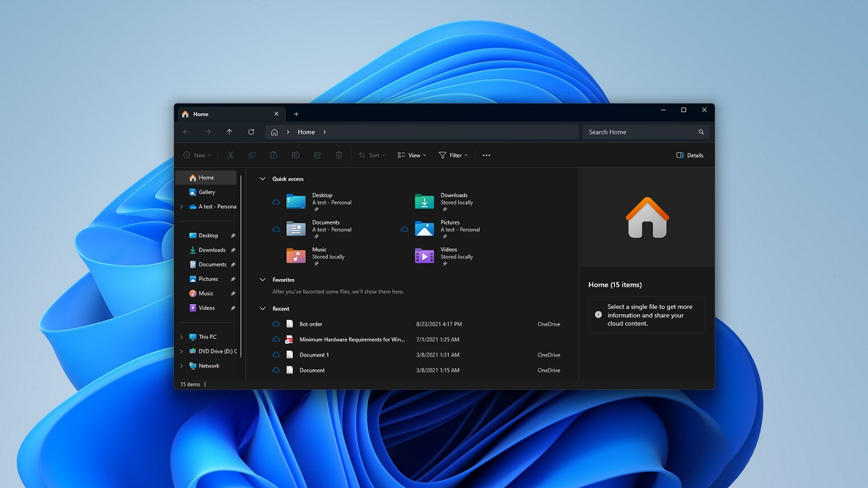Click the Back navigation arrow
The width and height of the screenshot is (868, 488).
[186, 132]
